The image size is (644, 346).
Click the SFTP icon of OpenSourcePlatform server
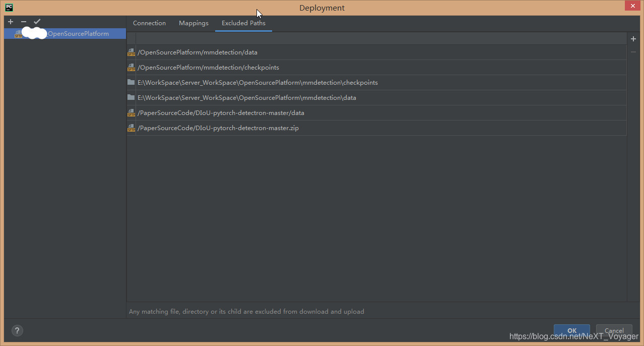point(18,34)
